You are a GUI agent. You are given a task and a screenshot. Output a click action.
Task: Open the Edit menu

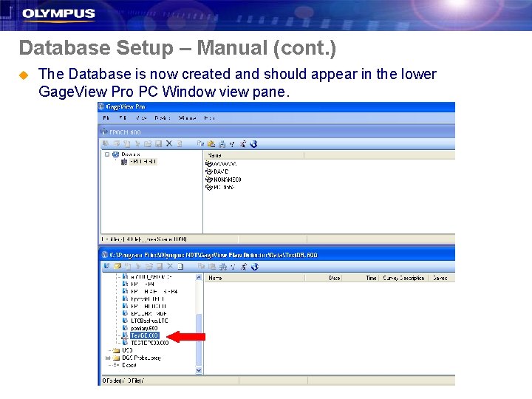pyautogui.click(x=123, y=117)
